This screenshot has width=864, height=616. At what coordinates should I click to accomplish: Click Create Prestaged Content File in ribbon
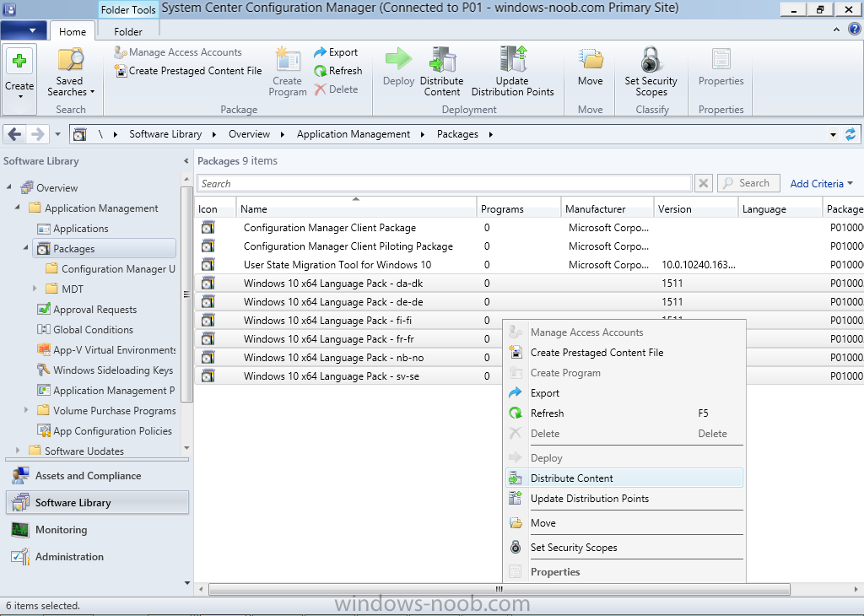[188, 71]
